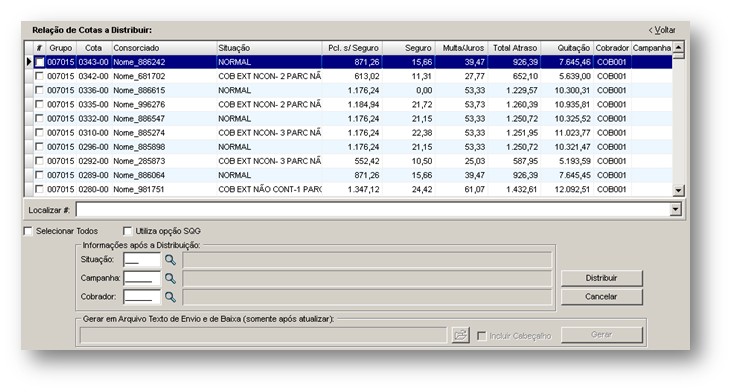The height and width of the screenshot is (392, 732).
Task: Click the Quitação column header
Action: (x=567, y=48)
